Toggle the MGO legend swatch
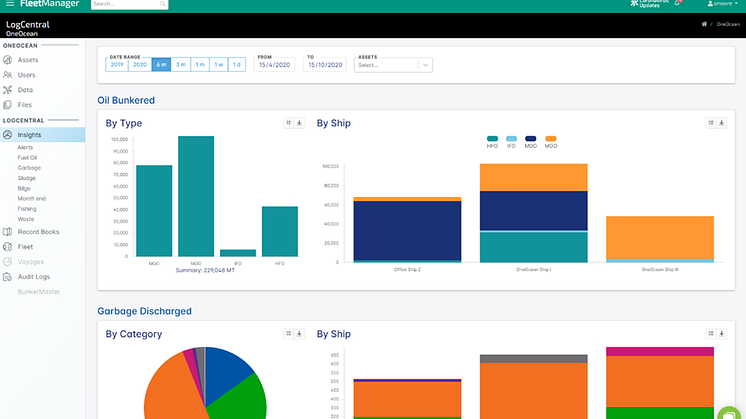The image size is (746, 419). 550,138
